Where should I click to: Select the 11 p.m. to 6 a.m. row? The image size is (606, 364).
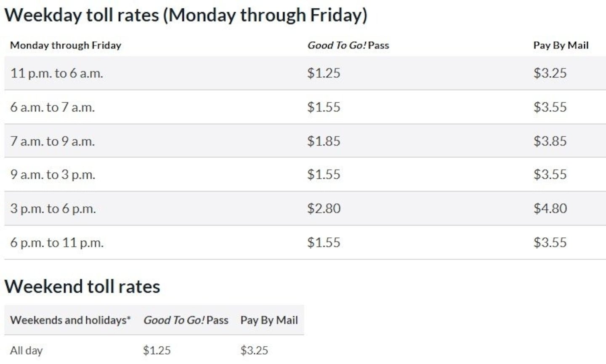(305, 73)
